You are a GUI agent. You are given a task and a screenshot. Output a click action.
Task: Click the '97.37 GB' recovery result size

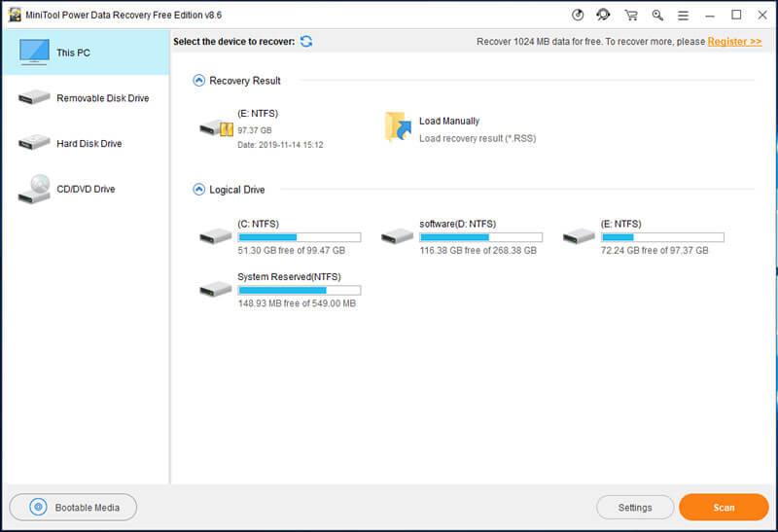(255, 130)
